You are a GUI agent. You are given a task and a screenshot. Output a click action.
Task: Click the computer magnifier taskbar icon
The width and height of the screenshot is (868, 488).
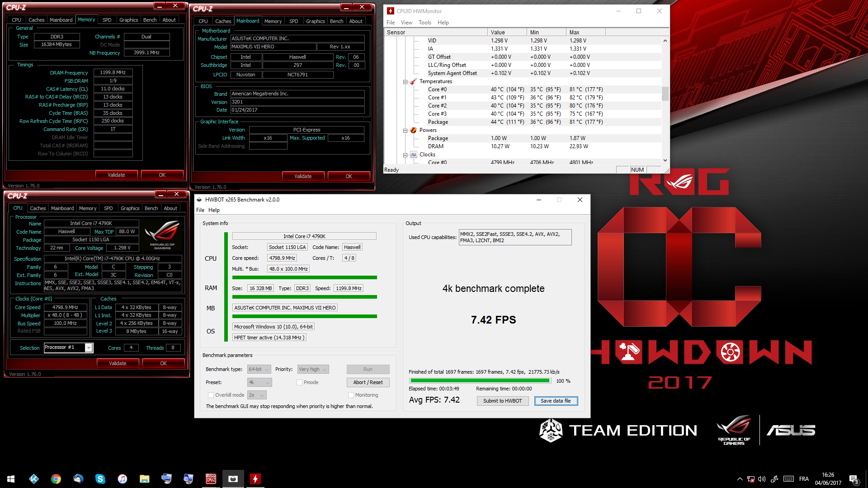coord(189,479)
